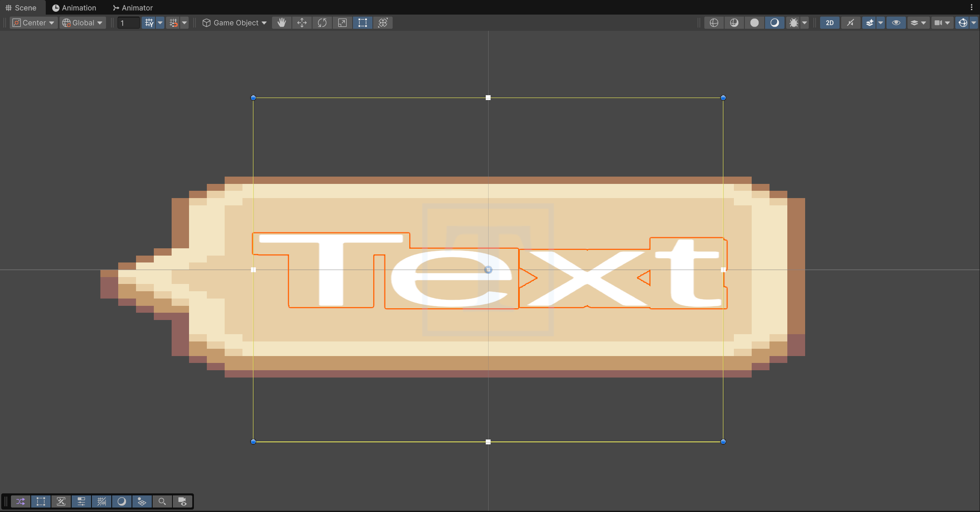Select the Transform tool
The image size is (980, 512).
click(x=383, y=23)
